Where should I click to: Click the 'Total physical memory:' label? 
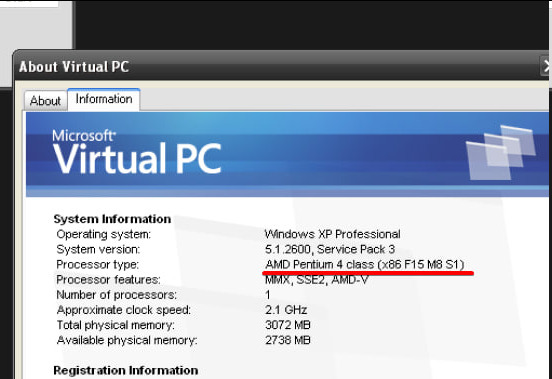click(115, 325)
